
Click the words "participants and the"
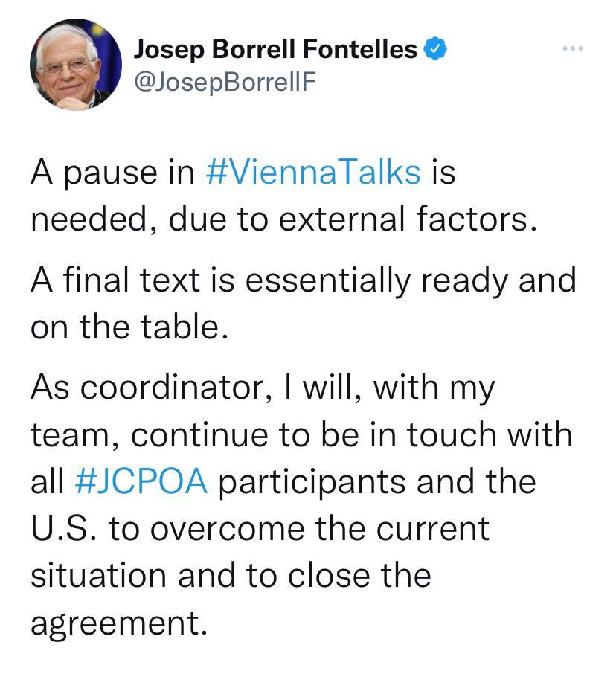[376, 481]
